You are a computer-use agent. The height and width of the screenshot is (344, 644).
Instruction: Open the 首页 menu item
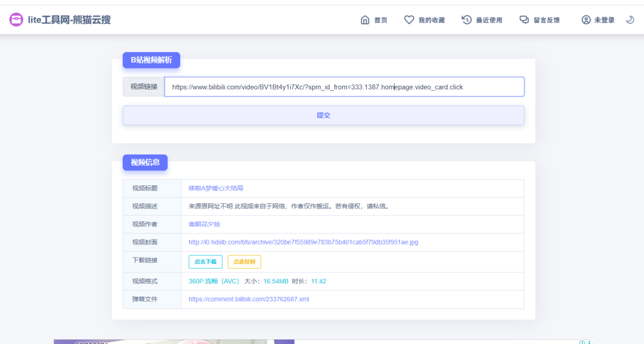pyautogui.click(x=380, y=20)
